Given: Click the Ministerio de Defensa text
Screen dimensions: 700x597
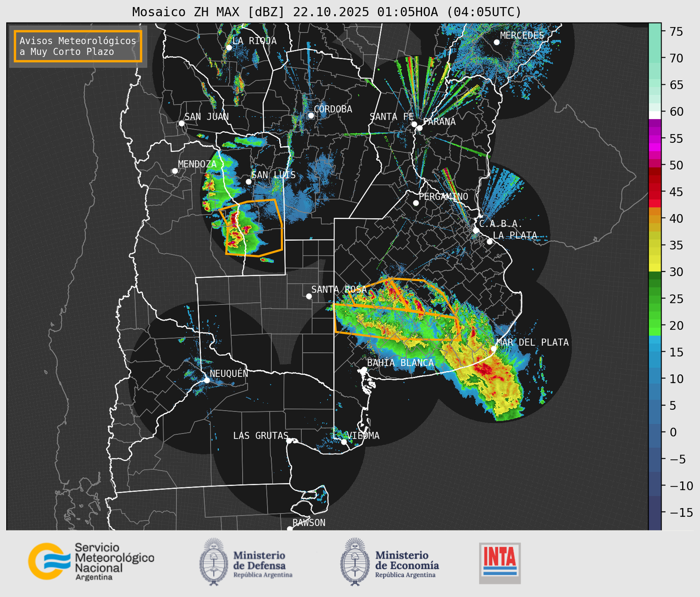Looking at the screenshot, I should pyautogui.click(x=263, y=564).
